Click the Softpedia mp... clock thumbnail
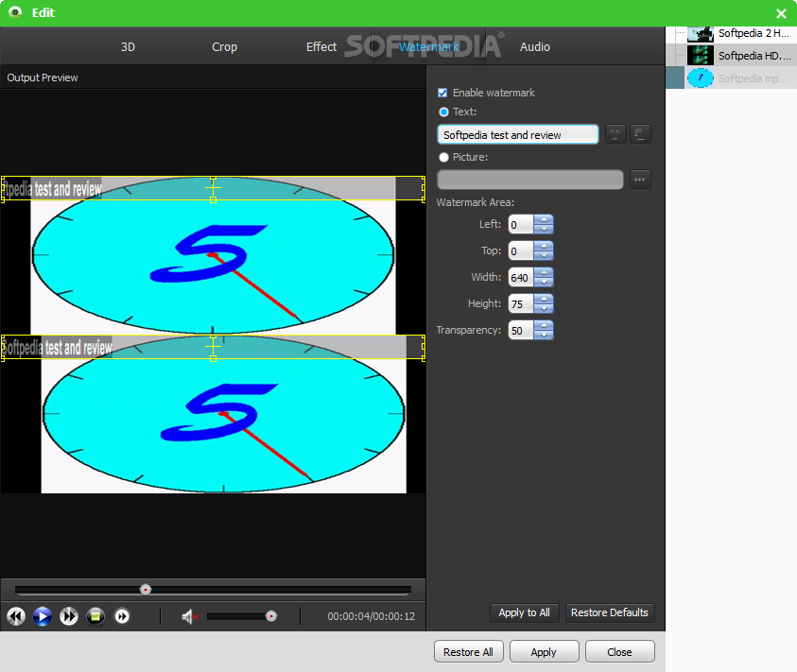 coord(701,78)
